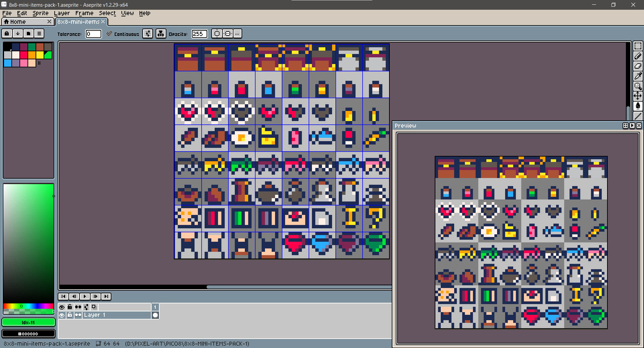Jump to the last frame in the timeline

point(106,296)
